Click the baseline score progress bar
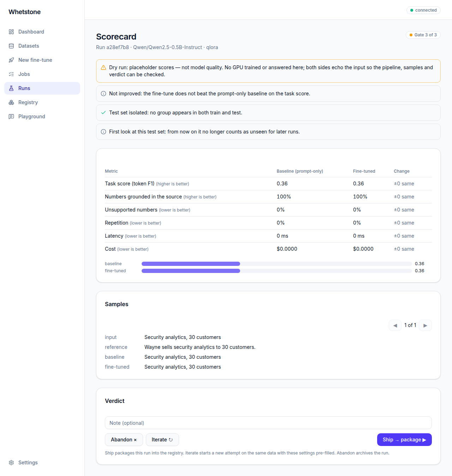 pyautogui.click(x=276, y=264)
